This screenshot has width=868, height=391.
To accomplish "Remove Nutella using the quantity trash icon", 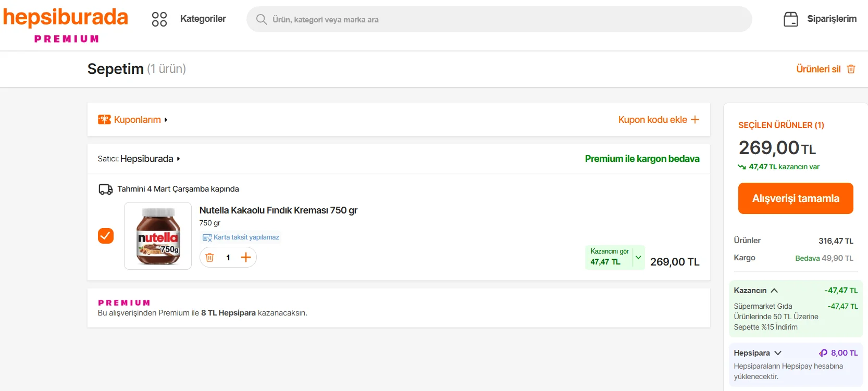I will click(x=210, y=257).
